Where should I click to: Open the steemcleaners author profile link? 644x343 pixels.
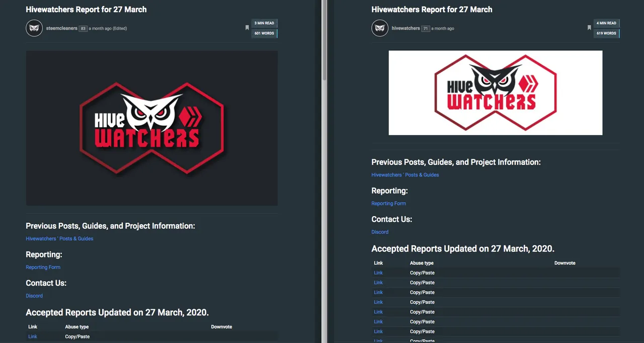click(x=61, y=29)
